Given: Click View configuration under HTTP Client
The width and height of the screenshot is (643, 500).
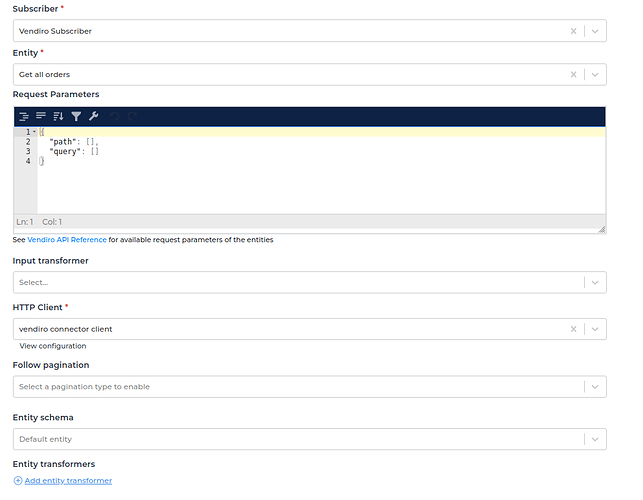Looking at the screenshot, I should (x=53, y=346).
